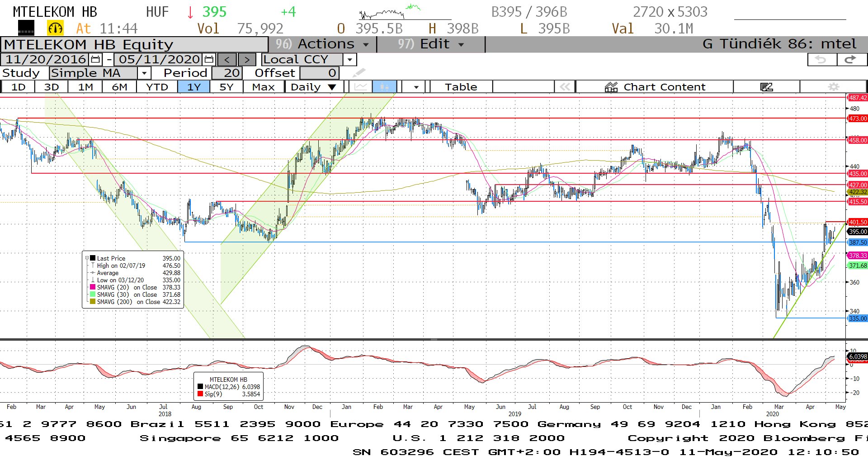Open Chart Content panel

click(655, 86)
